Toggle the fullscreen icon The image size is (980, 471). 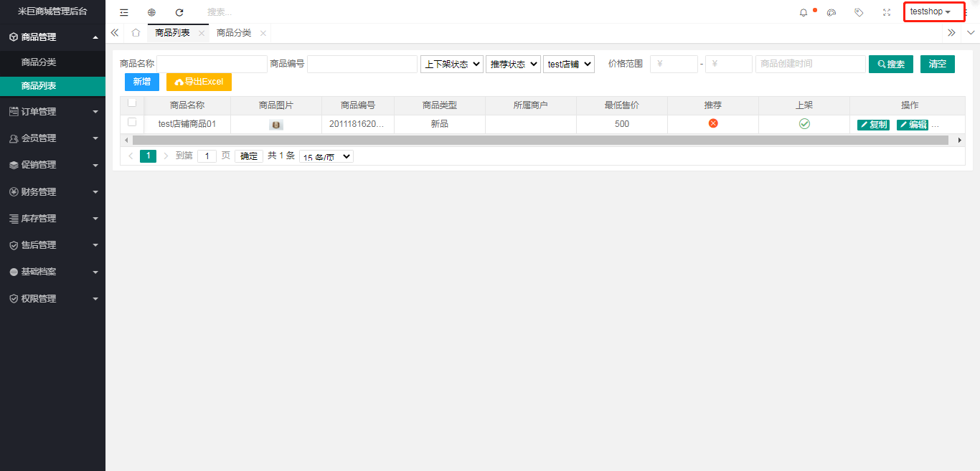pyautogui.click(x=887, y=12)
